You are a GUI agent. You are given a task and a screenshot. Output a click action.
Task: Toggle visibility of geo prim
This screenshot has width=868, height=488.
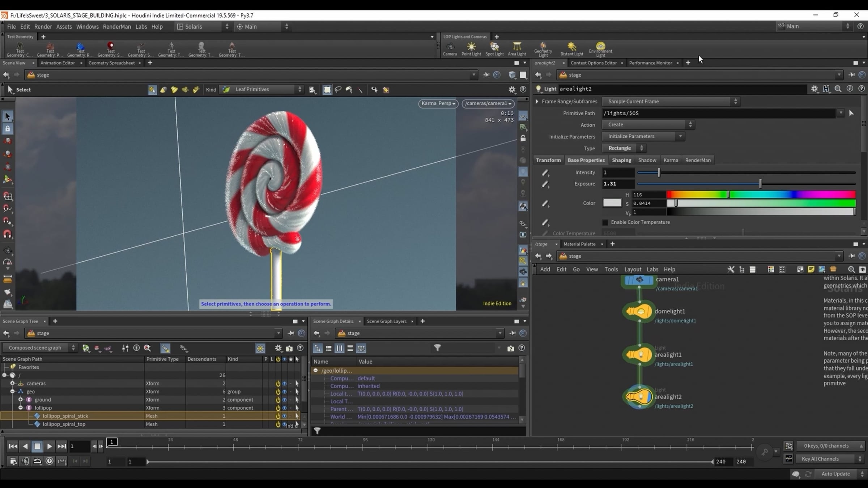click(285, 391)
